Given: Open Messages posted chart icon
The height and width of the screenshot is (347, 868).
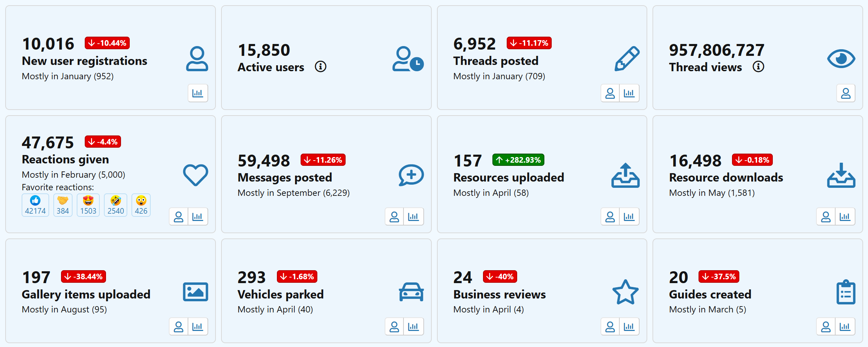Looking at the screenshot, I should [x=413, y=217].
